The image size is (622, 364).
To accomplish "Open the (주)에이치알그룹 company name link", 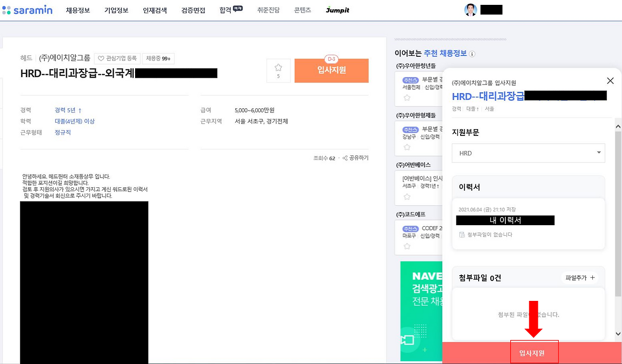I will [x=65, y=58].
